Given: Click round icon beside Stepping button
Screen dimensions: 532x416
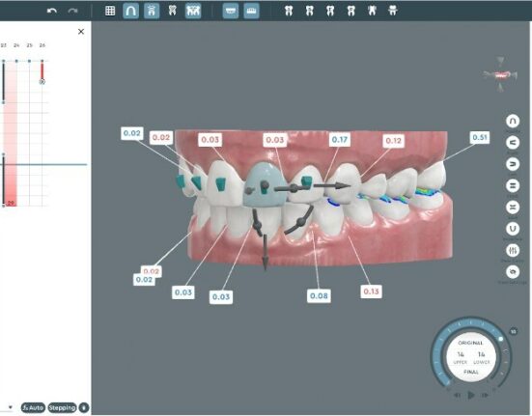Looking at the screenshot, I should click(84, 407).
